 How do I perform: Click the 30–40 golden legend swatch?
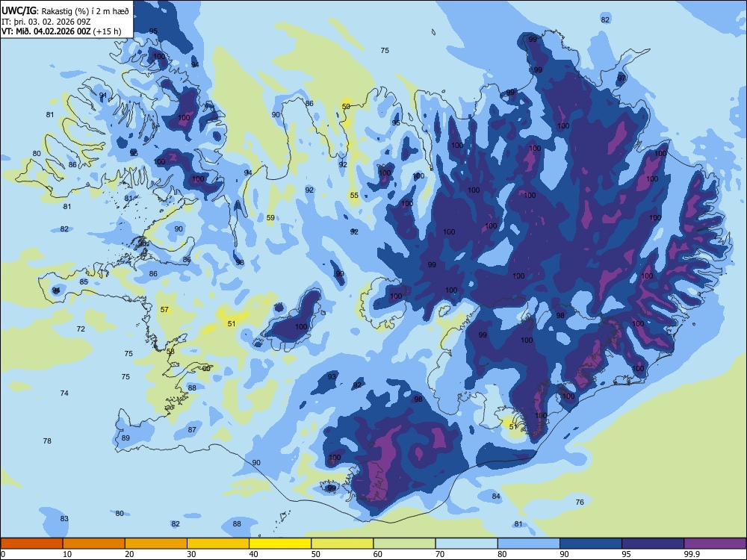(218, 544)
